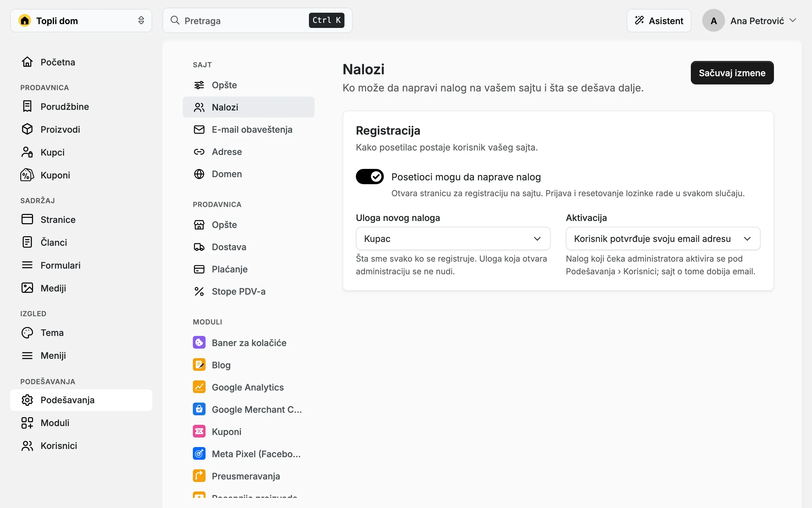Click the Kupci person-lock icon
This screenshot has width=812, height=508.
click(x=27, y=152)
